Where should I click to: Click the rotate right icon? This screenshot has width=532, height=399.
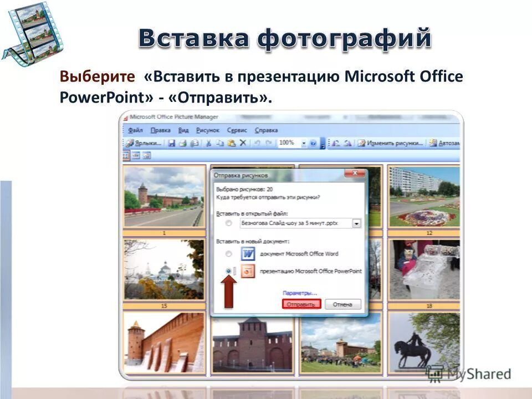pos(347,143)
